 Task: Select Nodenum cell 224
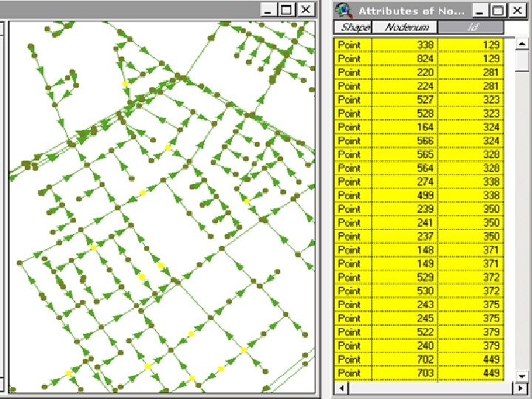[x=405, y=86]
